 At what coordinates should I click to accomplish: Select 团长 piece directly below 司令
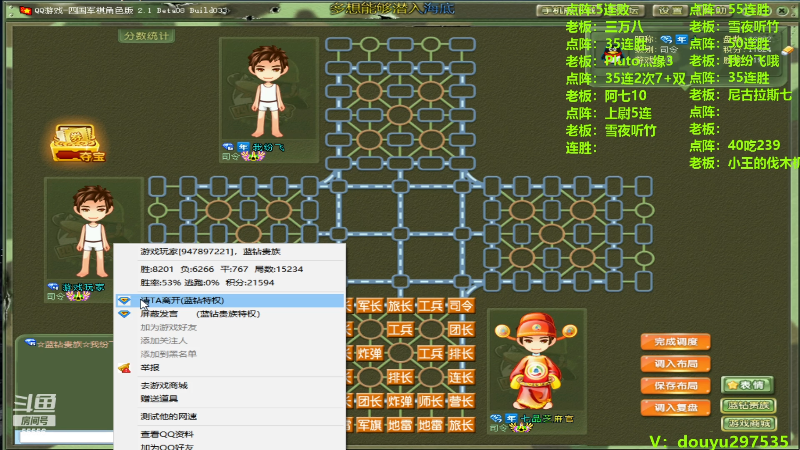click(x=461, y=330)
